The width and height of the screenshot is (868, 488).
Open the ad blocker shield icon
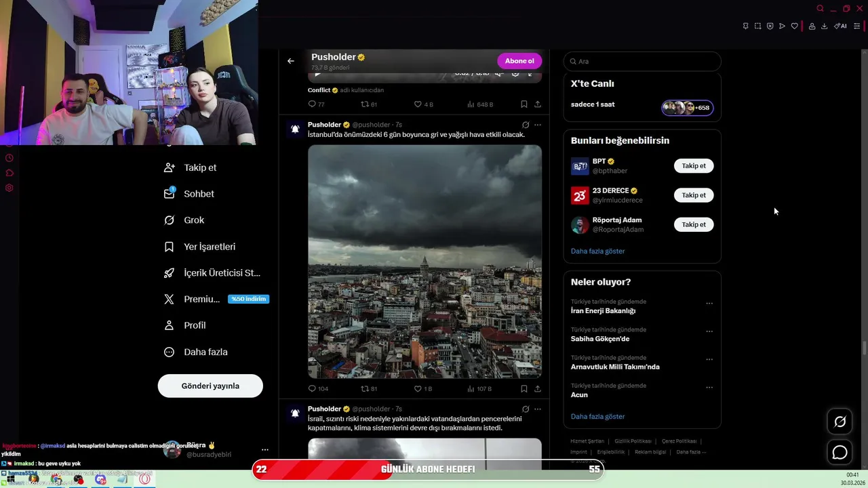pyautogui.click(x=770, y=26)
